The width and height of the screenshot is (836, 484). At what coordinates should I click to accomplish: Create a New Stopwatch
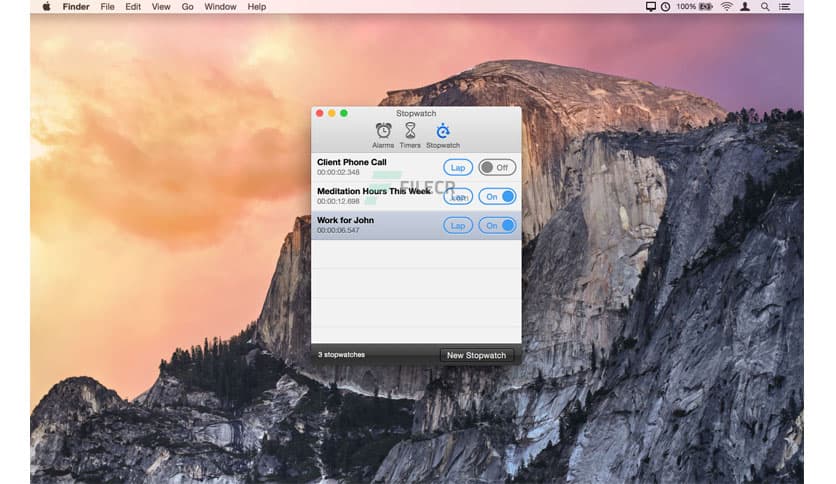[x=476, y=355]
